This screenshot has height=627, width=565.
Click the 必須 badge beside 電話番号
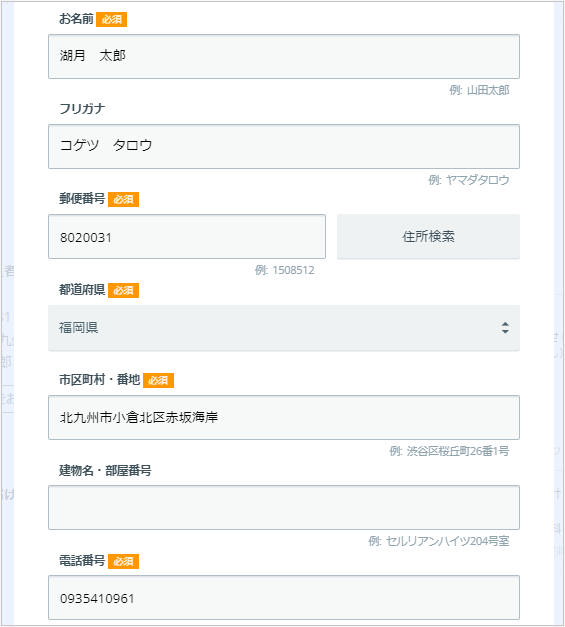(x=124, y=561)
